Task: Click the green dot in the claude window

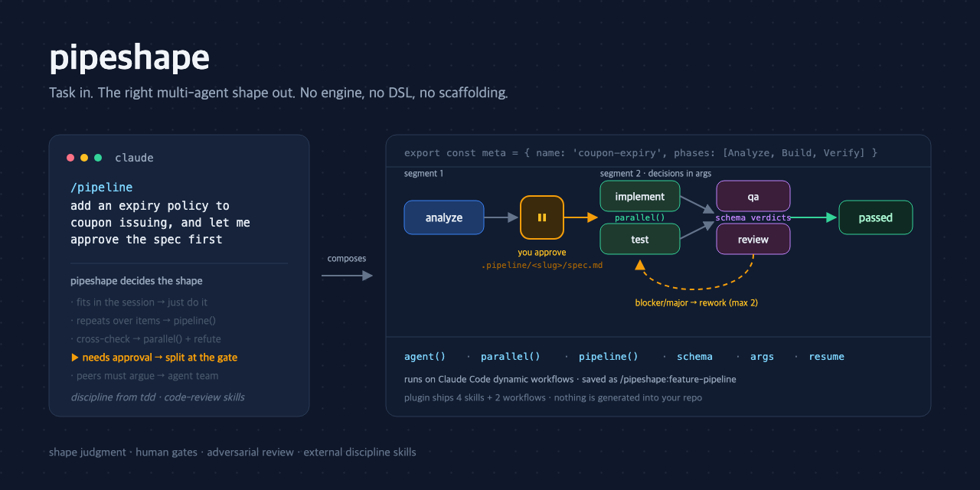Action: click(x=98, y=158)
